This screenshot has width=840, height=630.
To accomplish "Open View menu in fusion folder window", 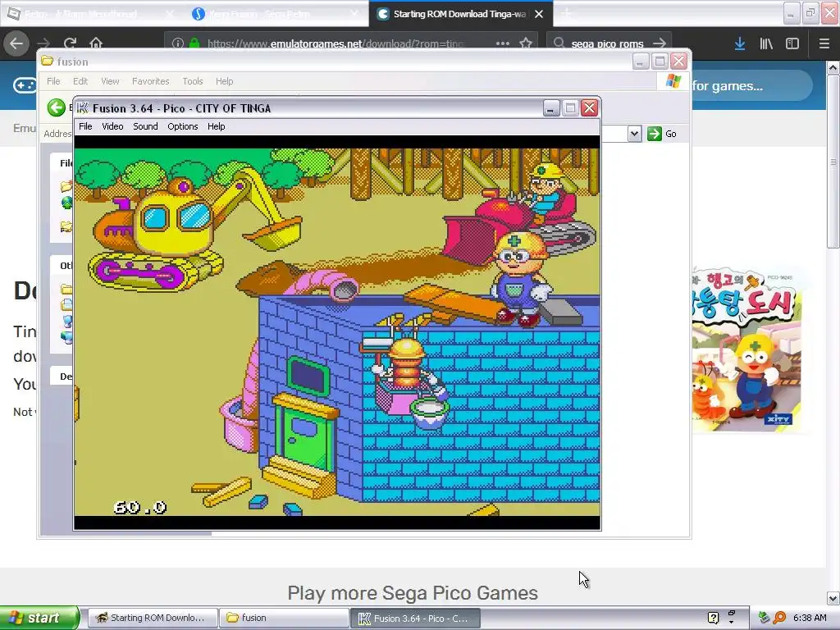I will pos(110,81).
